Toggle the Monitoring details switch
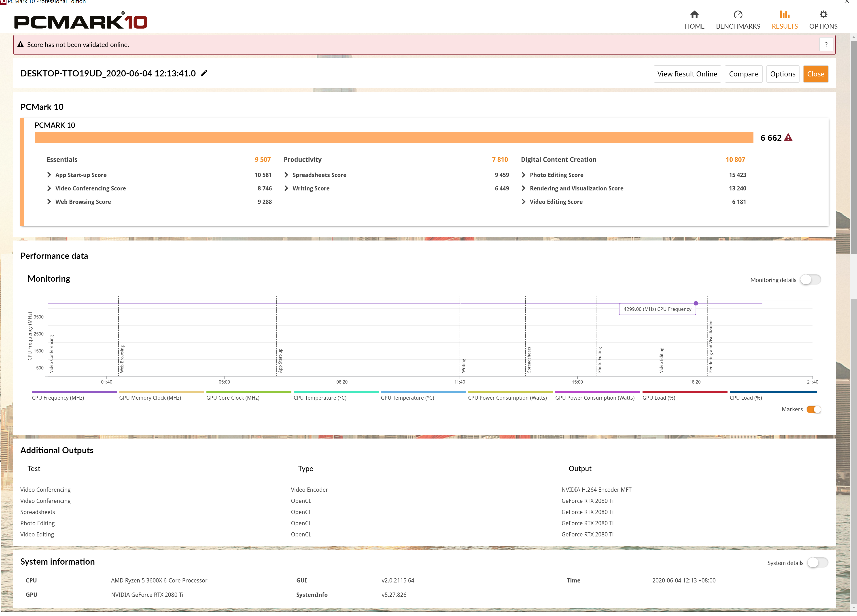 coord(810,279)
